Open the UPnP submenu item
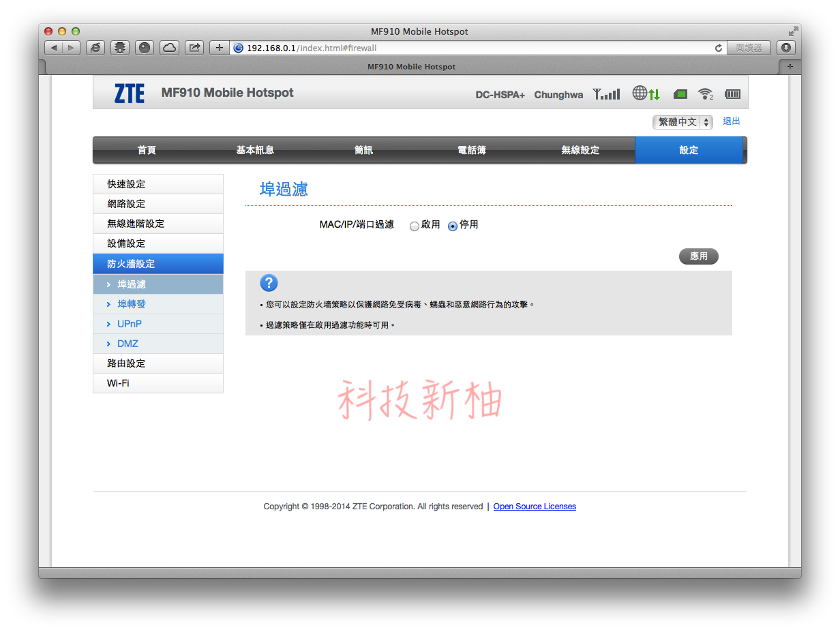Image resolution: width=840 pixels, height=632 pixels. 158,324
